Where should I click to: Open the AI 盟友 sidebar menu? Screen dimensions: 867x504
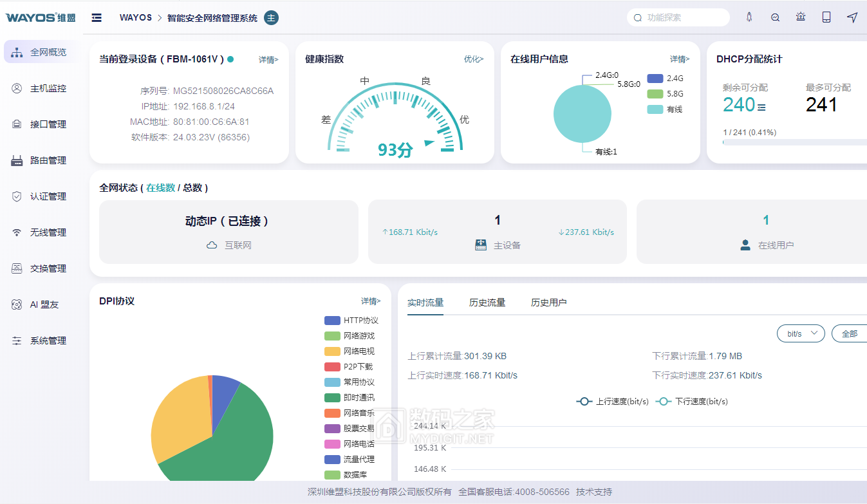(x=41, y=304)
